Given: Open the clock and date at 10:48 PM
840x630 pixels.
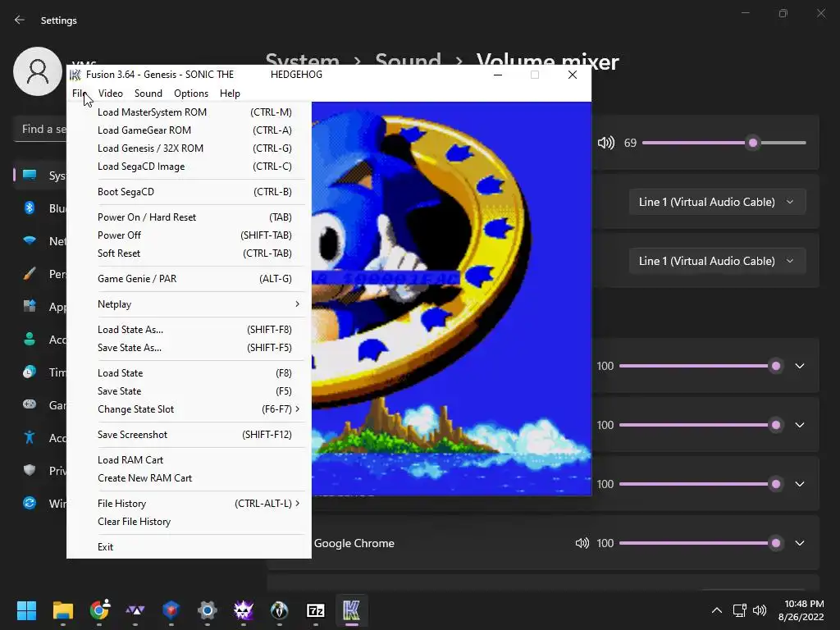Looking at the screenshot, I should coord(801,610).
